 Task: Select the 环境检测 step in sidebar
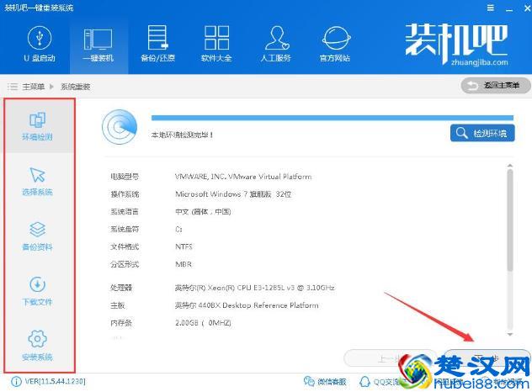tap(38, 126)
